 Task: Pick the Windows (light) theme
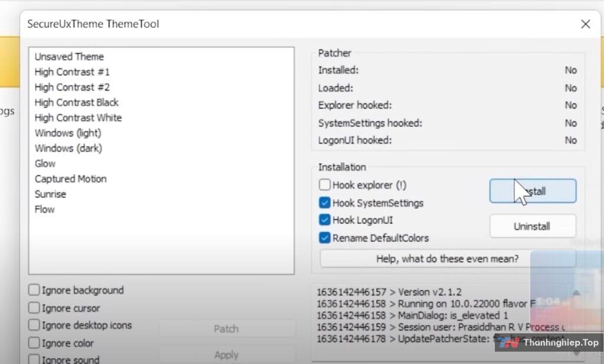[x=68, y=133]
